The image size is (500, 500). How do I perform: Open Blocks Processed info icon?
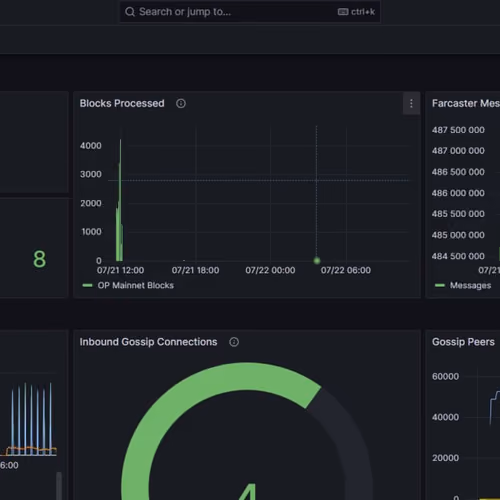tap(181, 103)
